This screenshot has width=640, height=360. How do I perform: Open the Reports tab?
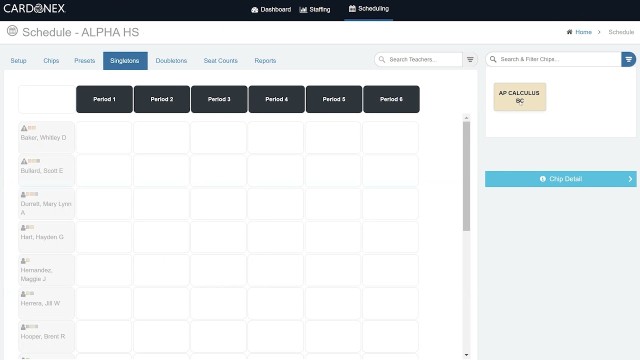(x=265, y=60)
